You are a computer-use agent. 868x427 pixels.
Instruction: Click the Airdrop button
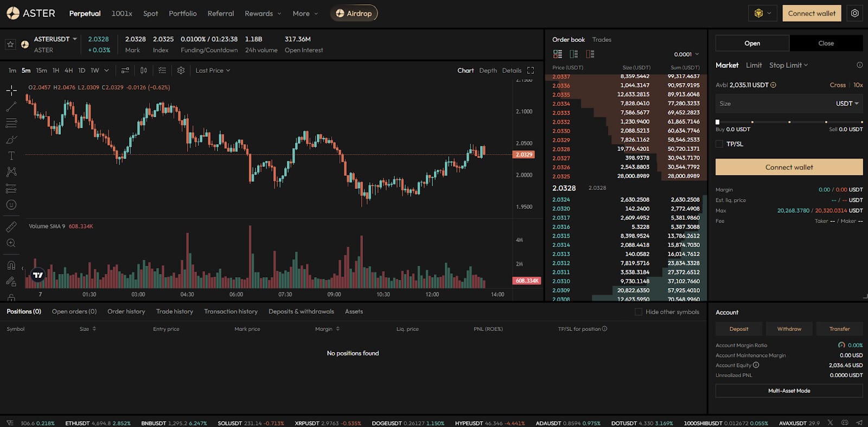[x=354, y=14]
